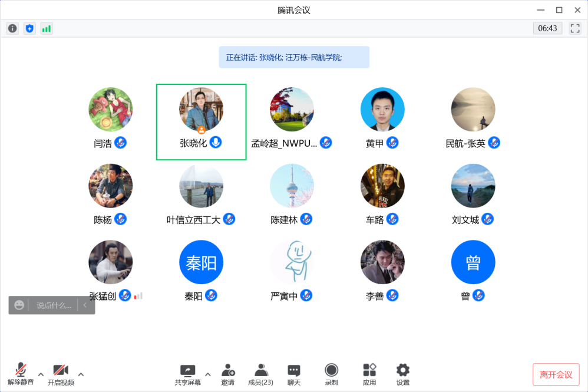Type in the 说点什么 message field
588x392 pixels.
point(54,305)
